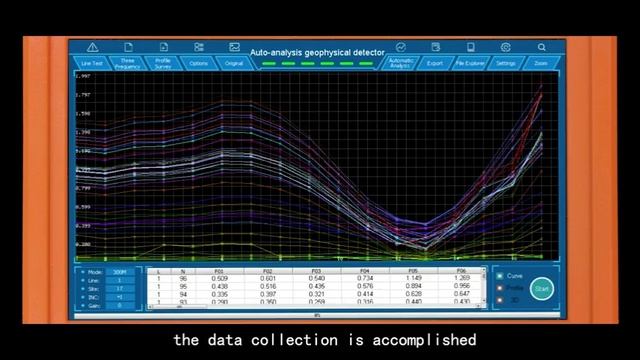The width and height of the screenshot is (640, 360).
Task: Enable the Profile checkbox
Action: (500, 288)
